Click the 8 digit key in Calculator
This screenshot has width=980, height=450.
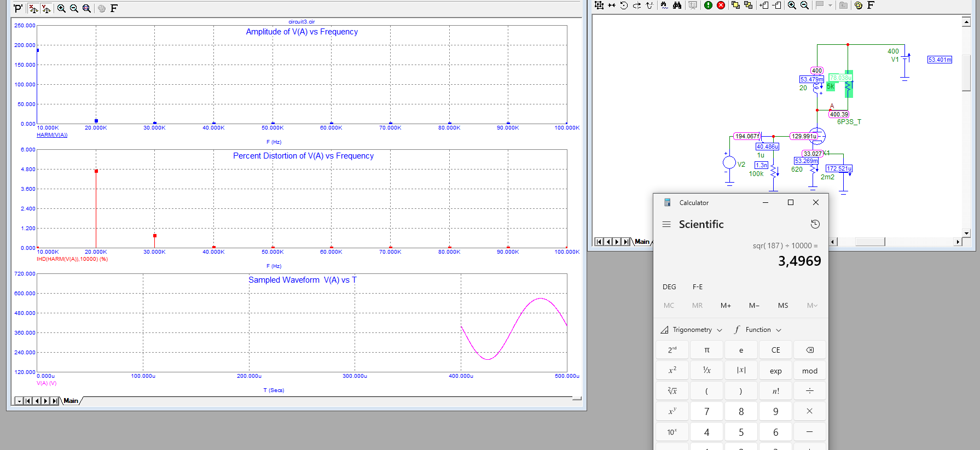(741, 412)
